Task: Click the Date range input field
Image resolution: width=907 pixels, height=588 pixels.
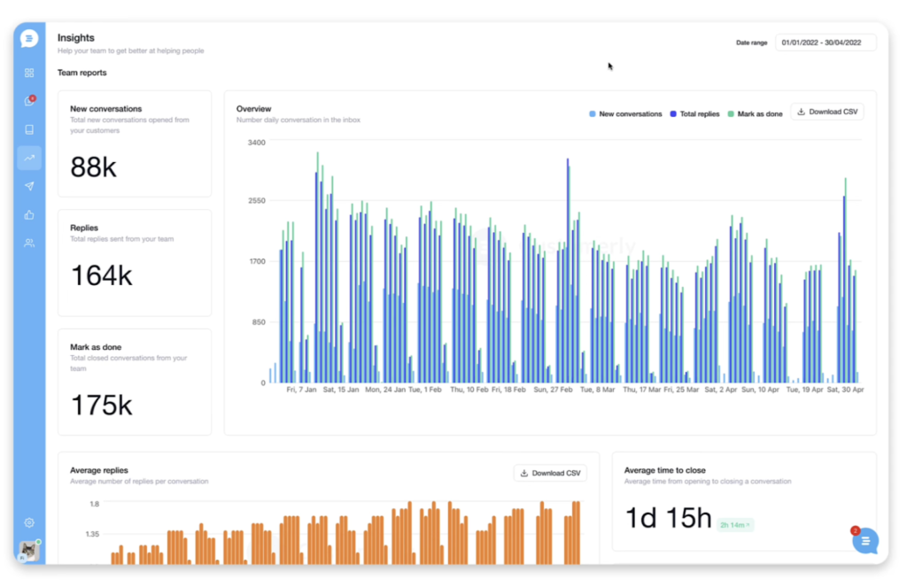Action: [826, 43]
